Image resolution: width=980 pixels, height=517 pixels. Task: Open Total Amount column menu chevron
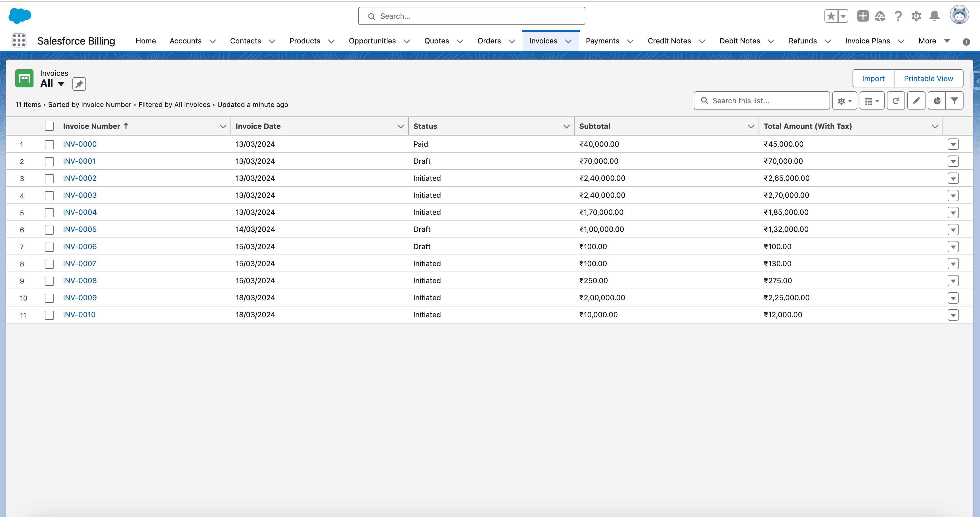935,126
